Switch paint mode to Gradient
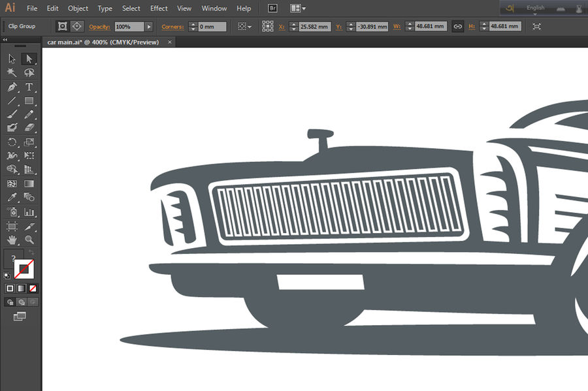 pos(22,288)
